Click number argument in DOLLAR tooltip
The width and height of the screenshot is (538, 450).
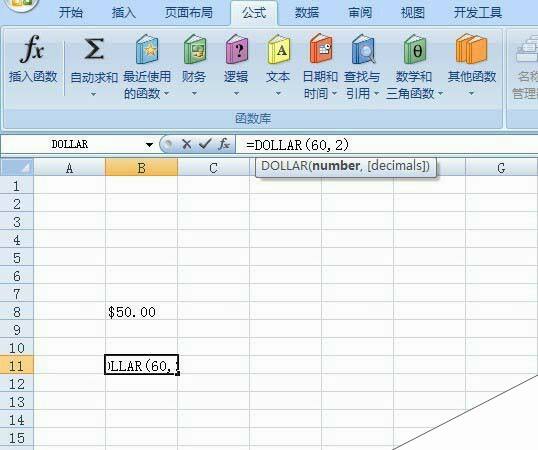point(336,166)
